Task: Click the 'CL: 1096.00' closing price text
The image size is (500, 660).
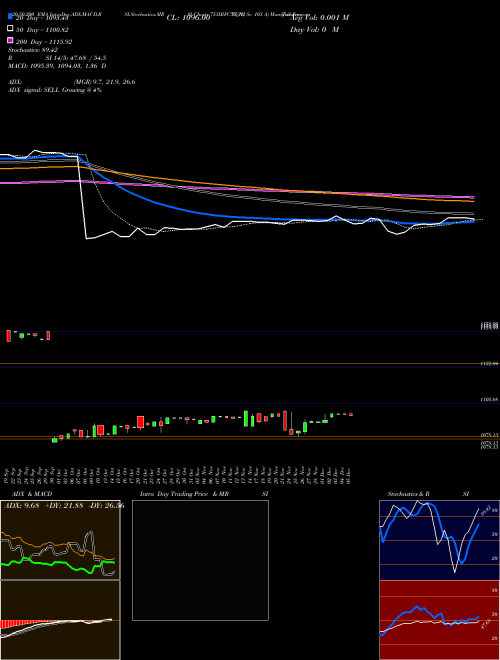Action: coord(188,18)
